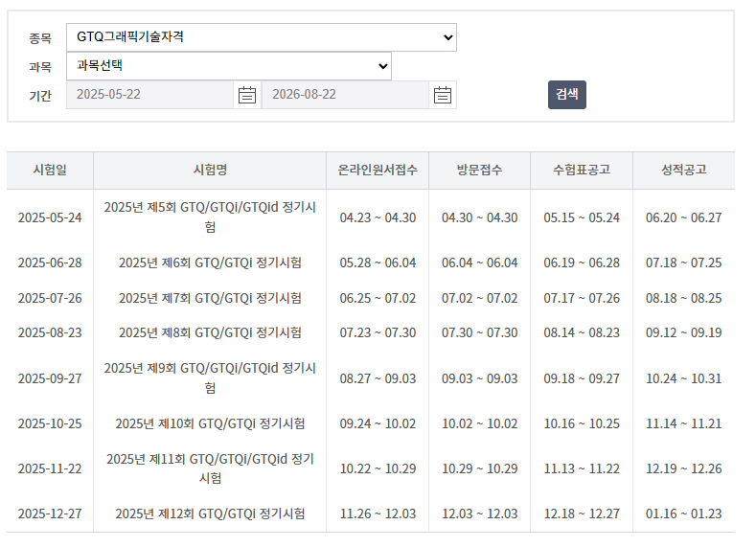Screen dimensions: 756x548
Task: Click visit registration cell 06.04 ~ 06.04
Action: 480,263
